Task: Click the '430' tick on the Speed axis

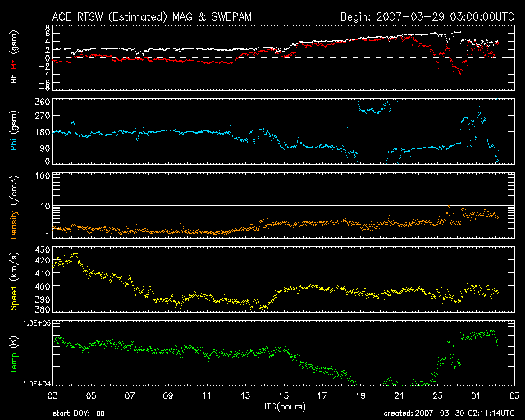Action: click(x=43, y=249)
